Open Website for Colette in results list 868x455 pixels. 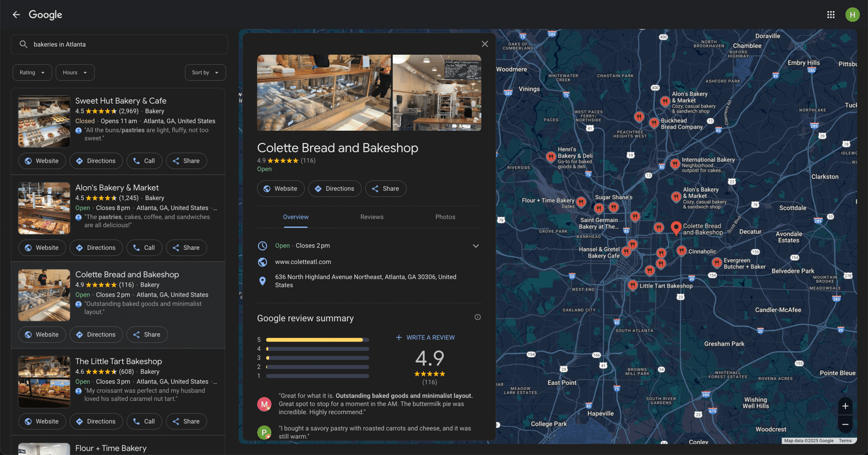[42, 335]
